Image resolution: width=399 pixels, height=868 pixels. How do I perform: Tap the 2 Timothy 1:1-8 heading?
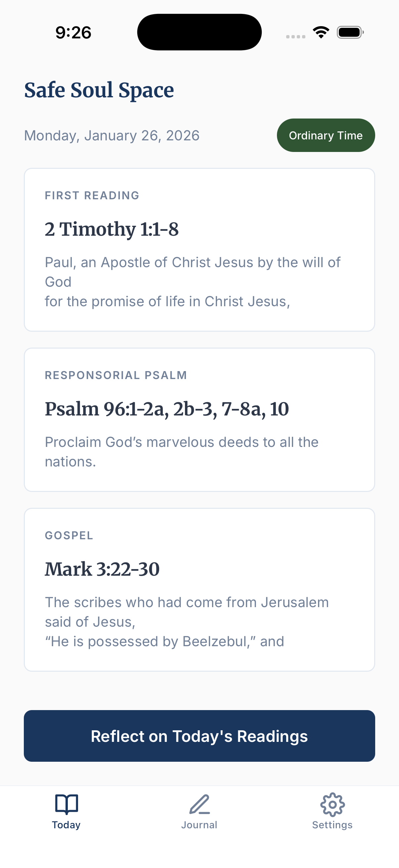pos(112,229)
